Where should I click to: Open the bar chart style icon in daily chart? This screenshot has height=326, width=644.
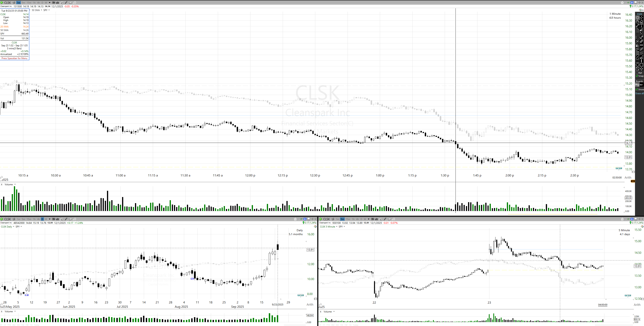(x=57, y=219)
